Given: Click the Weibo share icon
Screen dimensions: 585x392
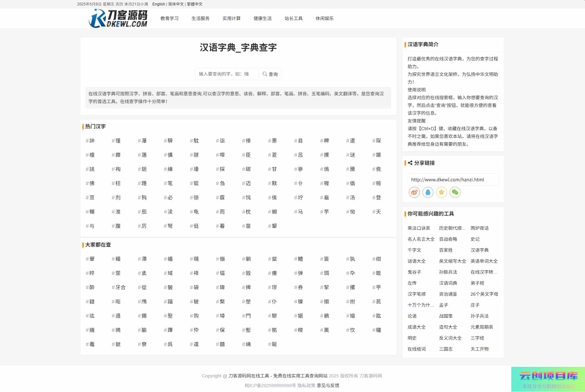Looking at the screenshot, I should point(414,192).
